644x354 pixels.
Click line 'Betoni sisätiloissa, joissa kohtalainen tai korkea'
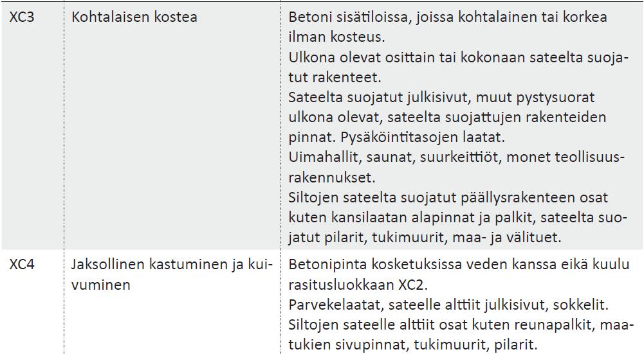click(448, 17)
